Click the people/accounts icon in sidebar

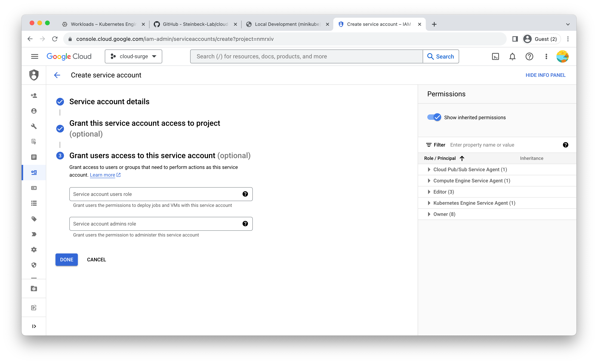pyautogui.click(x=34, y=111)
